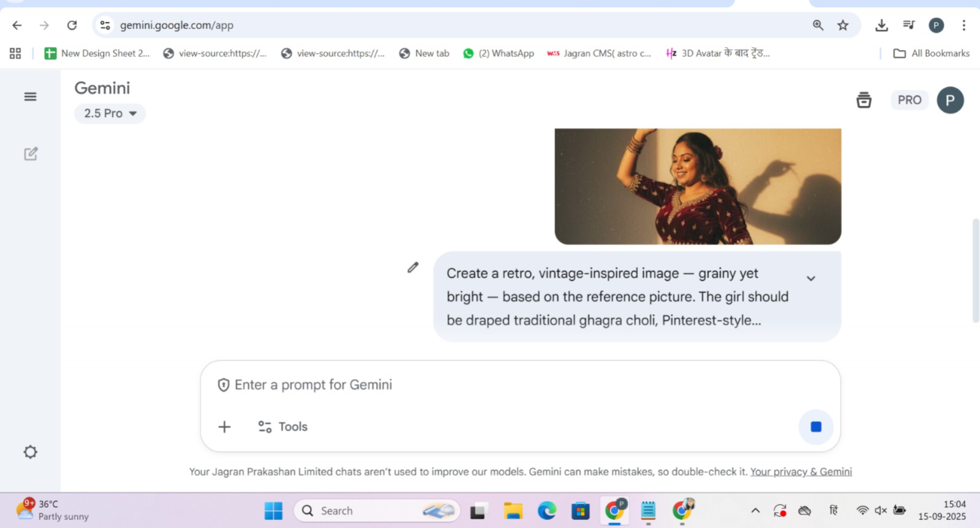This screenshot has width=980, height=528.
Task: Switch to the active Chrome taskbar icon
Action: tap(614, 510)
